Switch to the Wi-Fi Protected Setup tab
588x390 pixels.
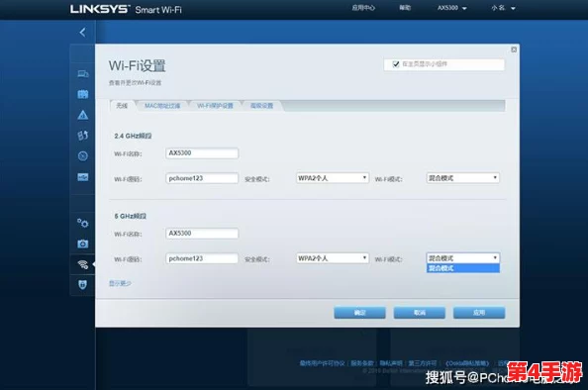pyautogui.click(x=215, y=106)
